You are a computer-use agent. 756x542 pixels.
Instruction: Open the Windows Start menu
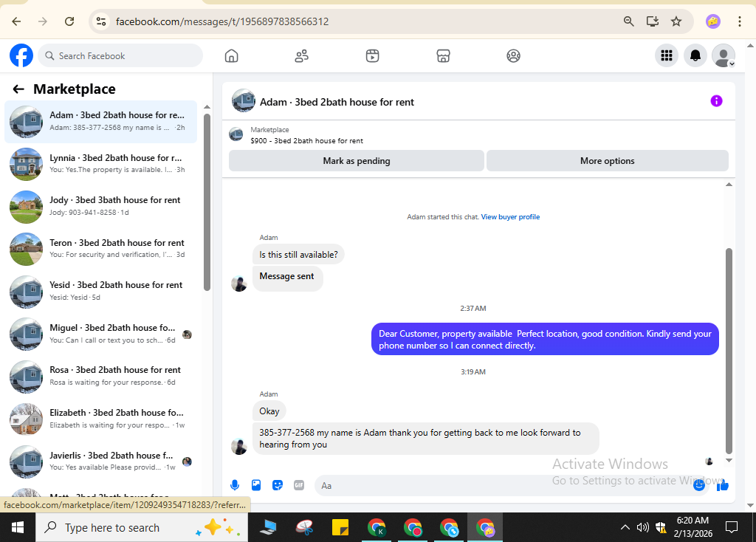(18, 527)
